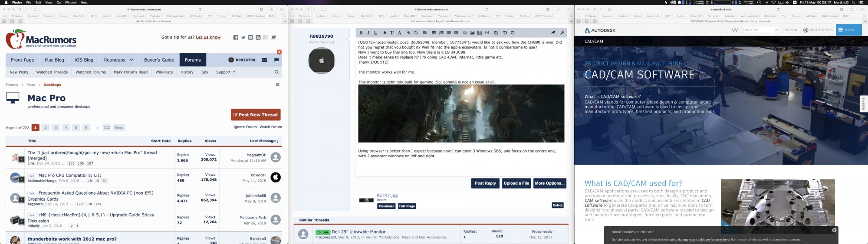
Task: Click the Post New Thread button
Action: (256, 115)
